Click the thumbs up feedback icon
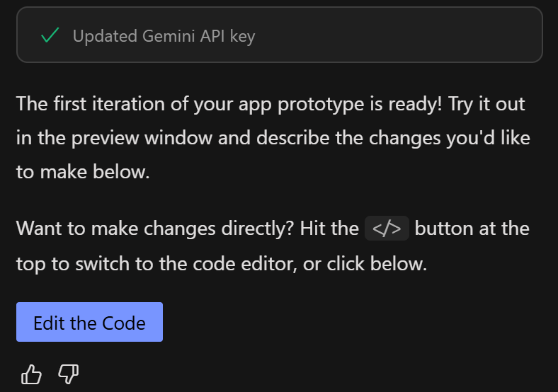The height and width of the screenshot is (392, 558). (x=31, y=374)
